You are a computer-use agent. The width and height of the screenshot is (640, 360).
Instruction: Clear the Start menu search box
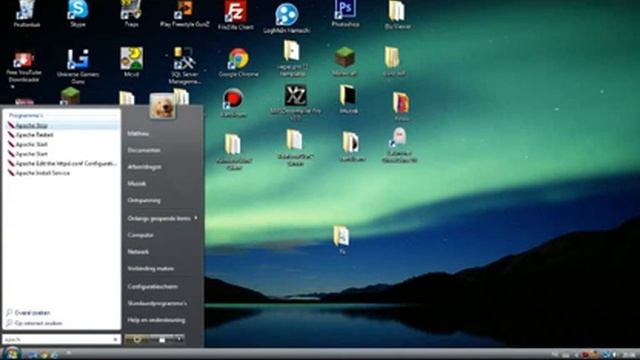(116, 340)
